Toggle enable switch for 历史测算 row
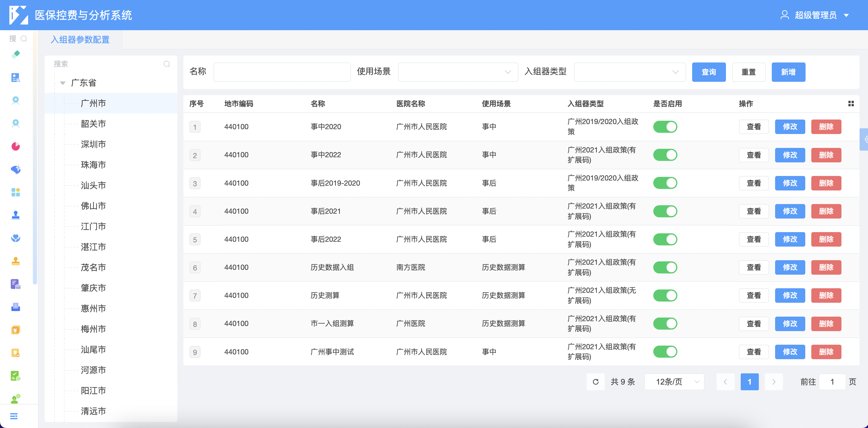The width and height of the screenshot is (868, 428). (665, 295)
